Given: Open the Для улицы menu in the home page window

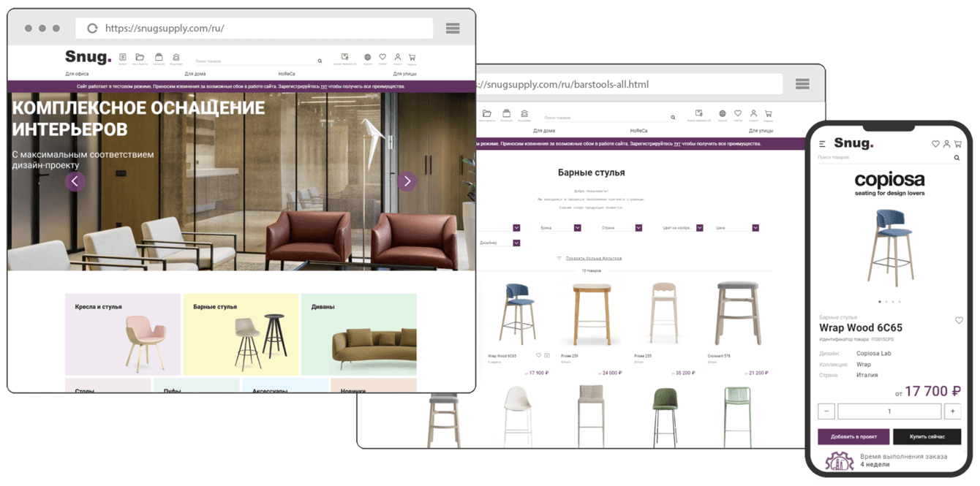Looking at the screenshot, I should [x=404, y=74].
